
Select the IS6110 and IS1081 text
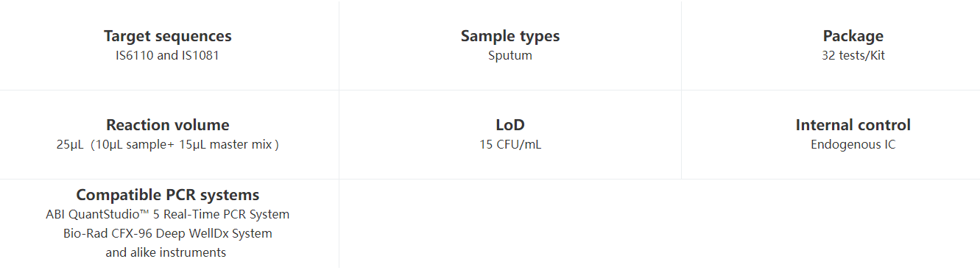point(167,56)
